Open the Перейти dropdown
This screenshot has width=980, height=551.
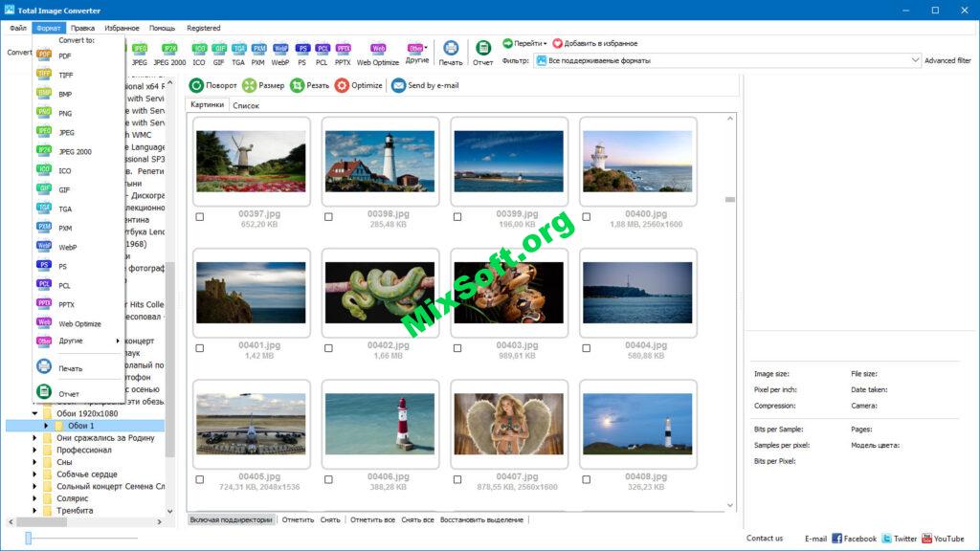click(524, 43)
